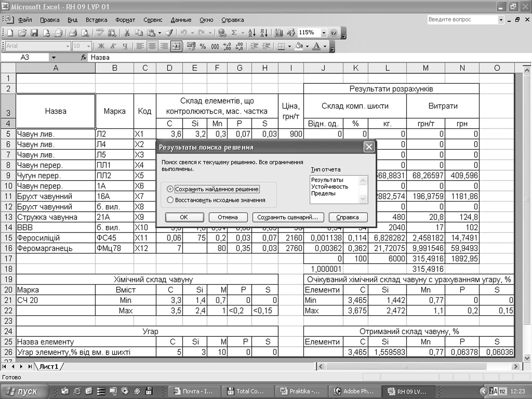Increase decimal places icon

227,46
